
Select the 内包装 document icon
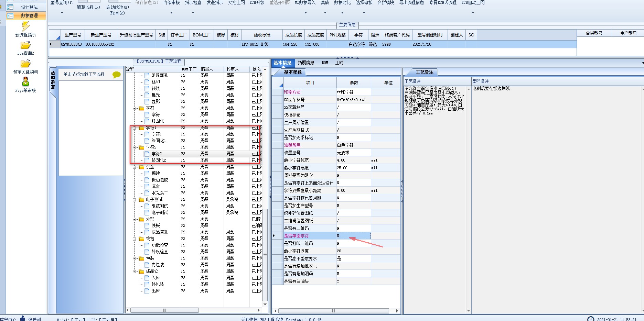147,265
